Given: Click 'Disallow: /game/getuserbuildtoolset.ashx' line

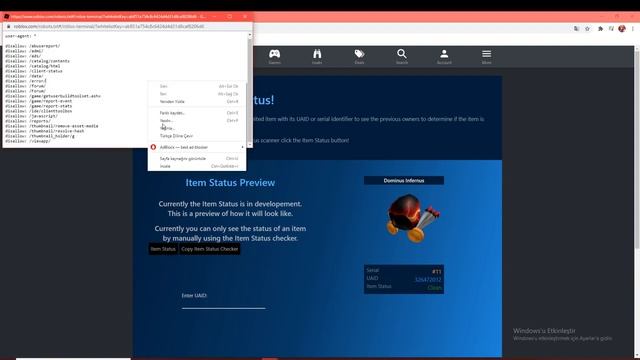Looking at the screenshot, I should click(x=53, y=96).
